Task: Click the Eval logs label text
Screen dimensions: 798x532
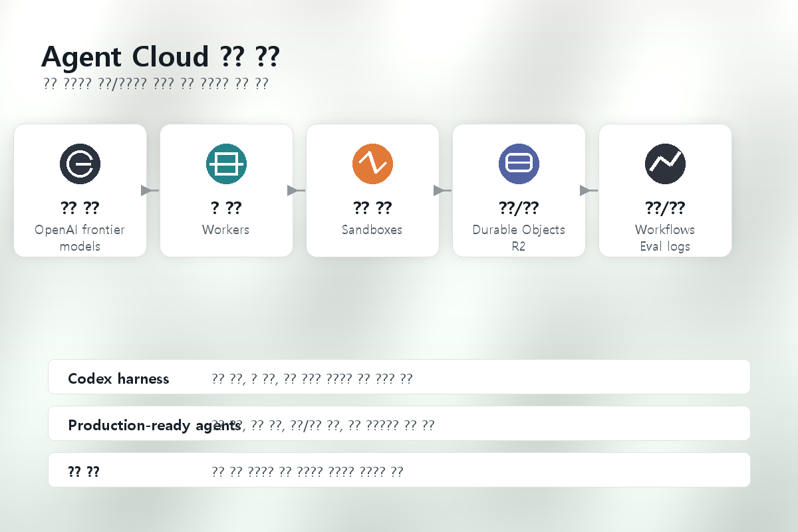Action: click(x=665, y=246)
